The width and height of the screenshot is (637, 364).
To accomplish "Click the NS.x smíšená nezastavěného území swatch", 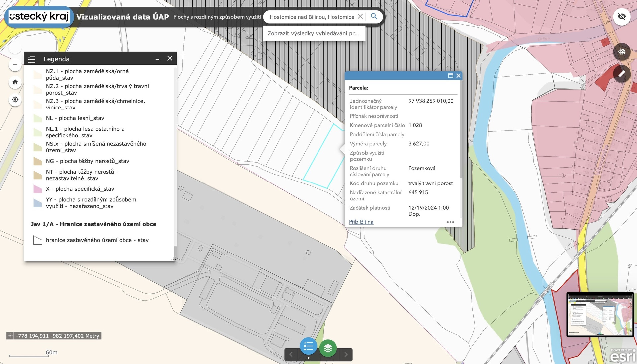I will coord(38,147).
